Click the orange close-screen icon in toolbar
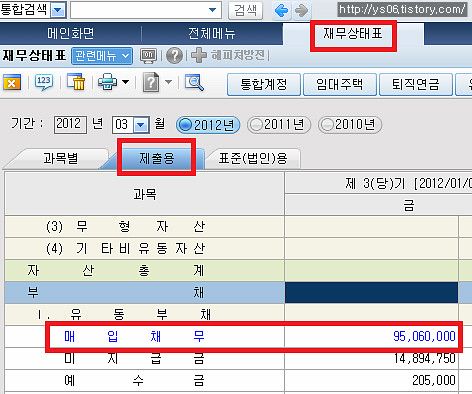The height and width of the screenshot is (394, 472). (x=12, y=82)
